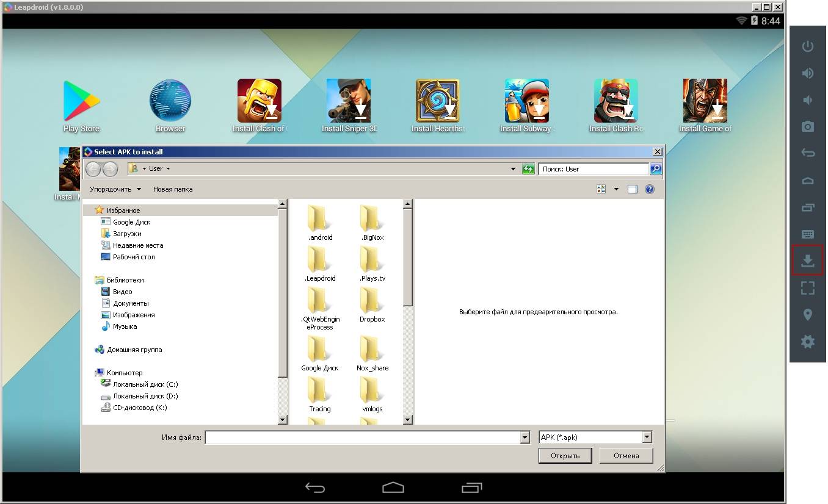Select Локальный диск (D:)
Viewport: 828px width, 504px height.
(x=145, y=396)
